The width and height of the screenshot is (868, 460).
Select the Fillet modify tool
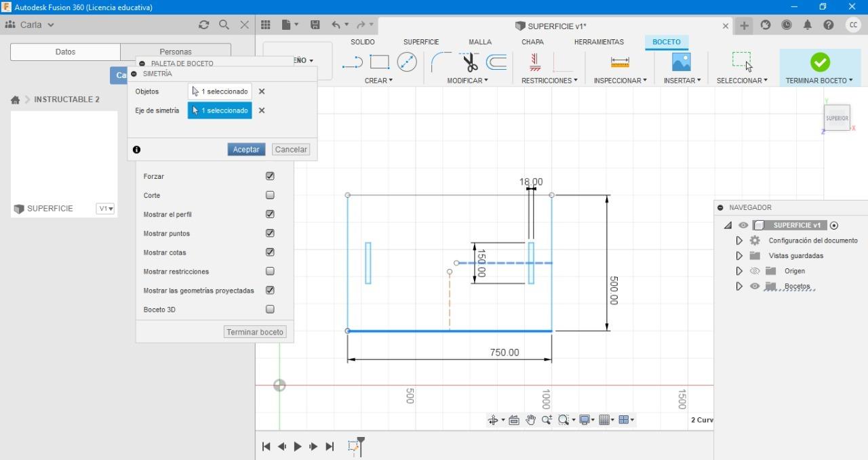[x=440, y=62]
